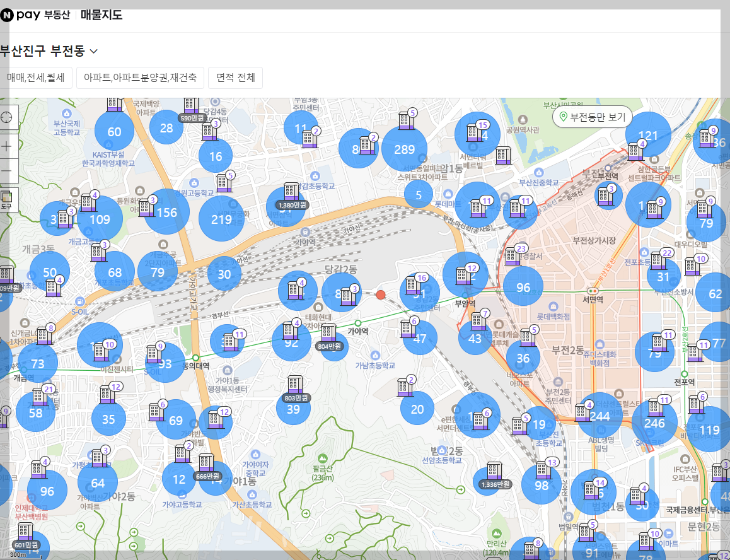Open the 도구 map tools button
Image resolution: width=730 pixels, height=560 pixels.
[6, 200]
